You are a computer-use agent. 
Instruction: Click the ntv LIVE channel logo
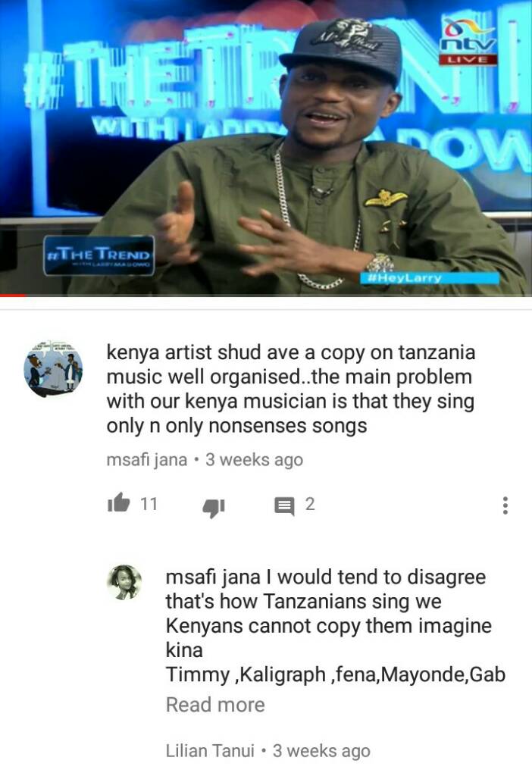(468, 42)
